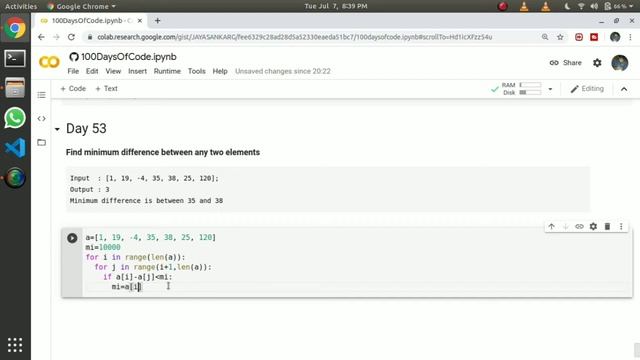Open Files manager from the dock
The width and height of the screenshot is (640, 360).
[x=15, y=88]
